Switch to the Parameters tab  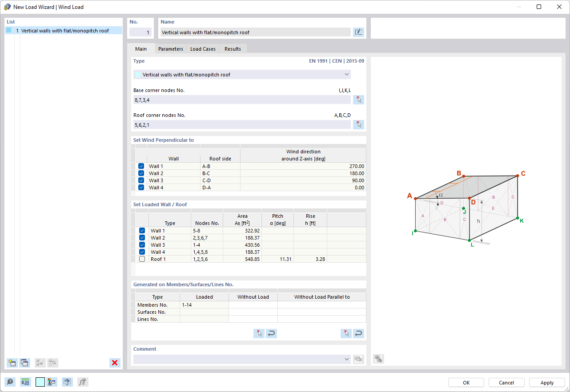170,49
